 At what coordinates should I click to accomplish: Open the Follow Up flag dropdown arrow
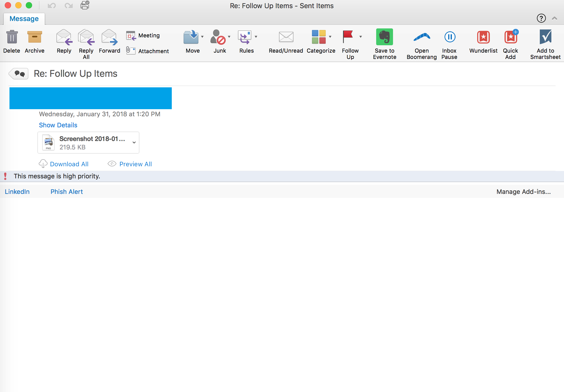coord(361,37)
